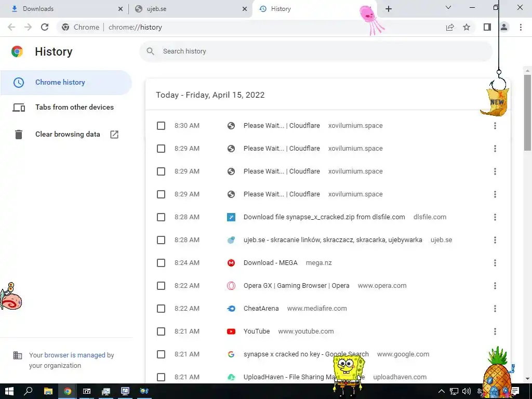Open the volume control in system tray

[x=467, y=391]
